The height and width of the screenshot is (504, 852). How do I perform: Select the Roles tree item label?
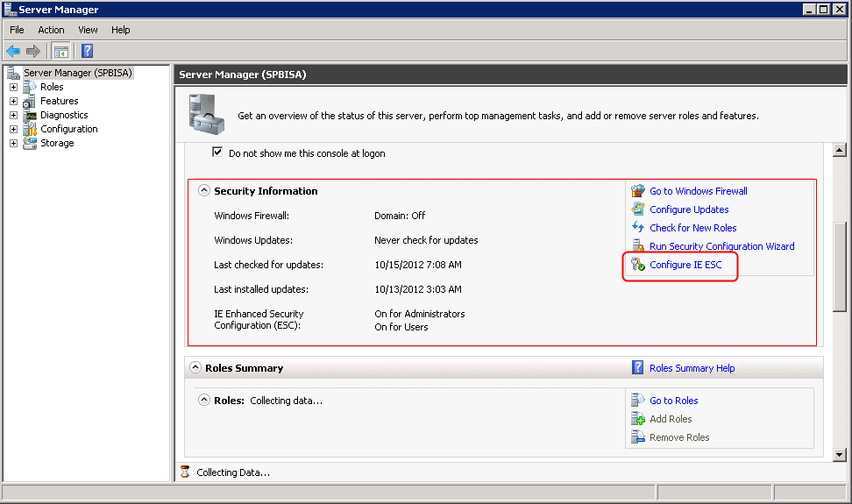click(52, 87)
